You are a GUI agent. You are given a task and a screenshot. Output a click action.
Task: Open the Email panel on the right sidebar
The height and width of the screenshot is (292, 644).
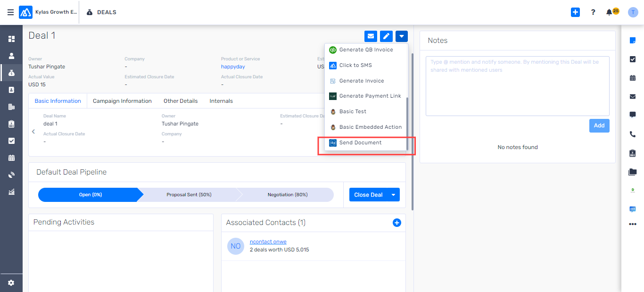coord(632,97)
